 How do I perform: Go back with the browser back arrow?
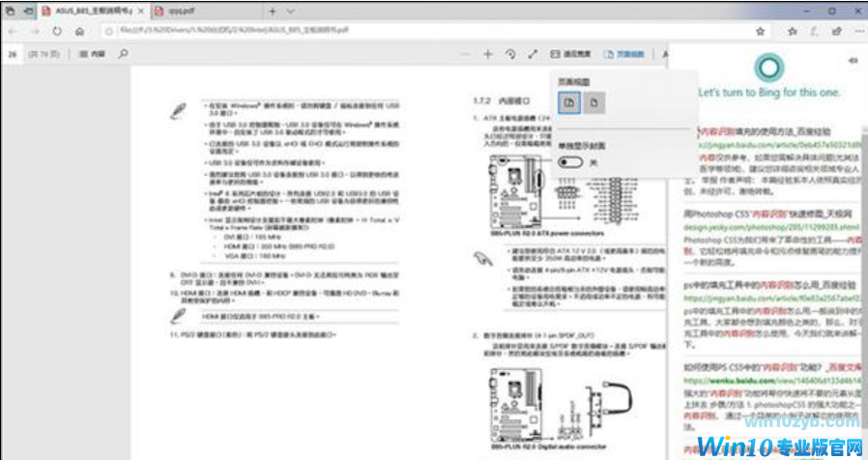coord(13,32)
